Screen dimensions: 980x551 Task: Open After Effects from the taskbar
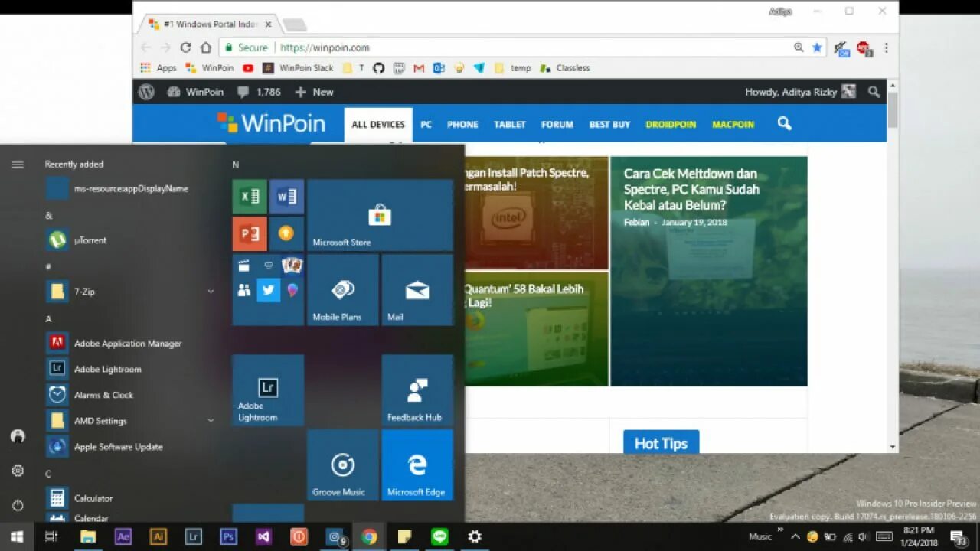(123, 536)
